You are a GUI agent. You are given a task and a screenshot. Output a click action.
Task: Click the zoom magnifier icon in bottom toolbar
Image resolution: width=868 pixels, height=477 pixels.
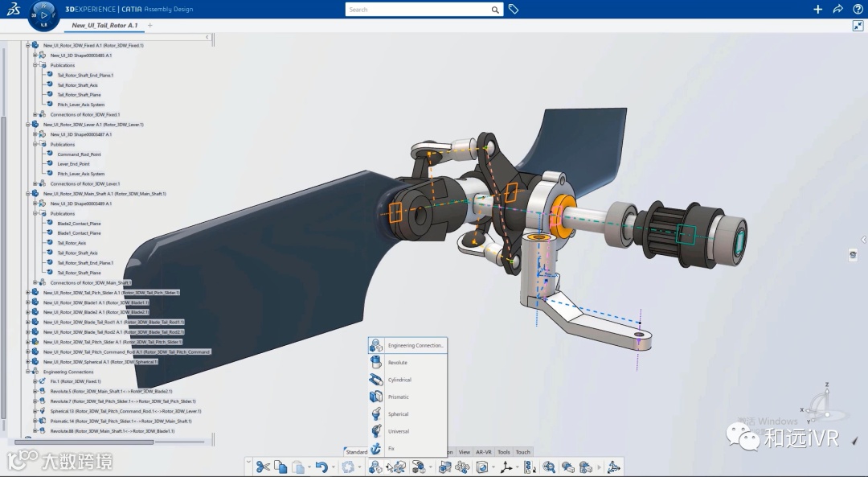(x=549, y=467)
